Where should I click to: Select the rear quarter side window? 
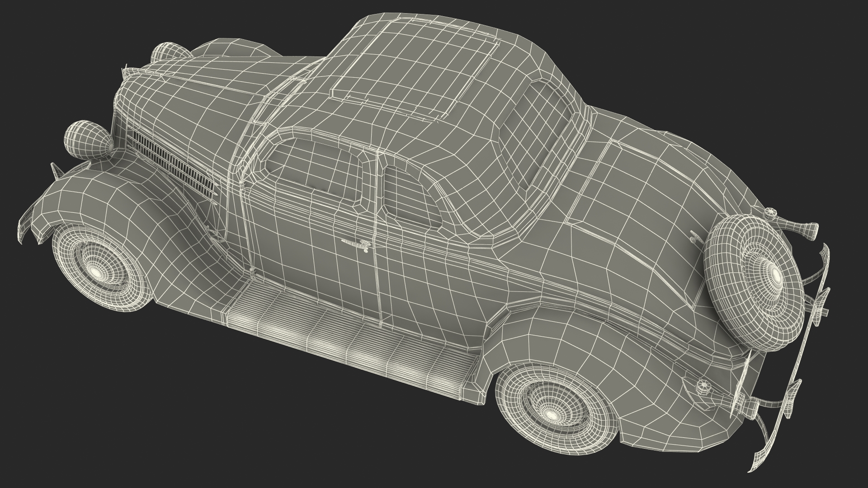click(x=411, y=197)
